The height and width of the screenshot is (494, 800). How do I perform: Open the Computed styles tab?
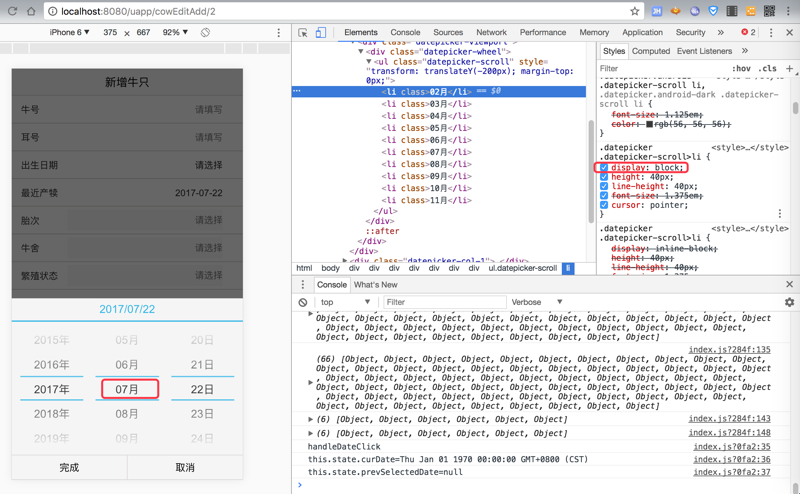point(650,51)
